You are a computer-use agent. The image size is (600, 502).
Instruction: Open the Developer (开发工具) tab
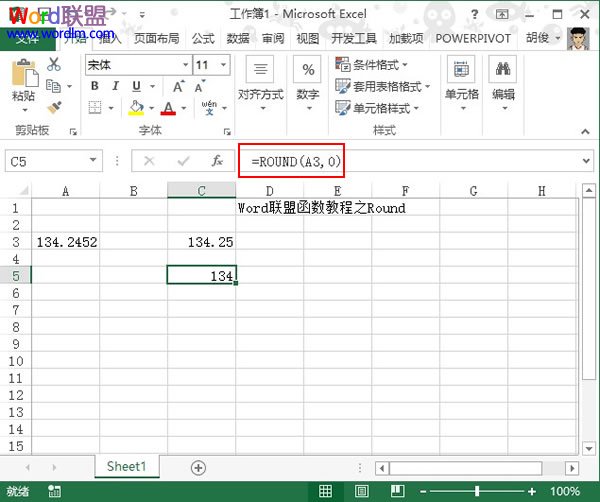coord(354,38)
